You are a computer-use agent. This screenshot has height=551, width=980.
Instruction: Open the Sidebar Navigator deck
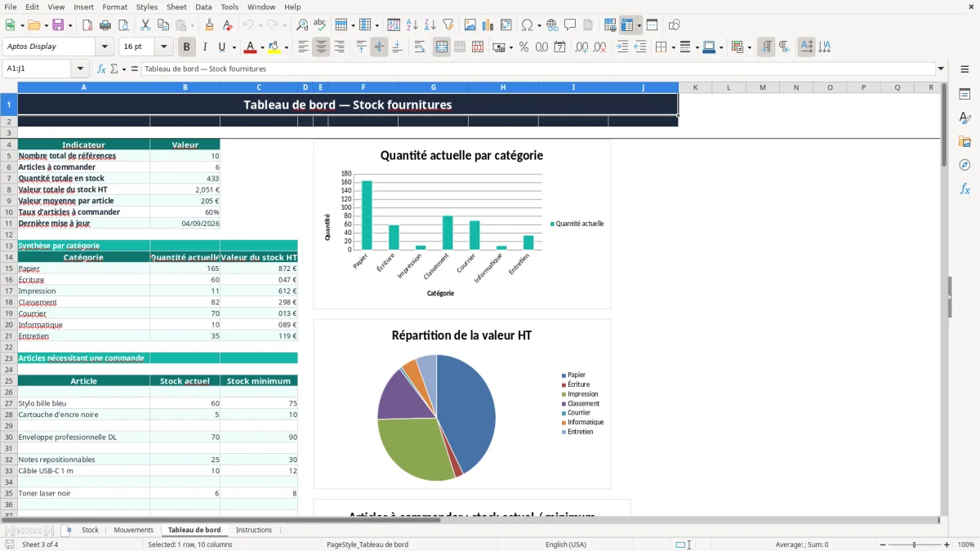(x=964, y=165)
